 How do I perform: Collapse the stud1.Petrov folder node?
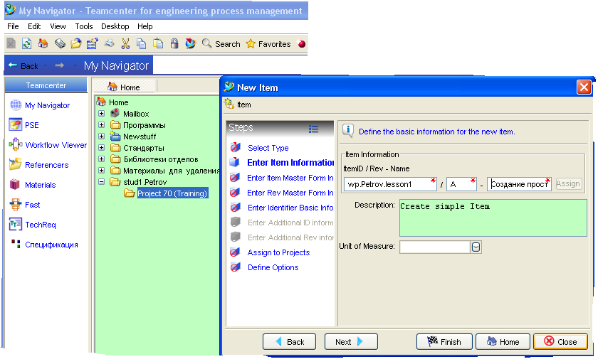(101, 181)
